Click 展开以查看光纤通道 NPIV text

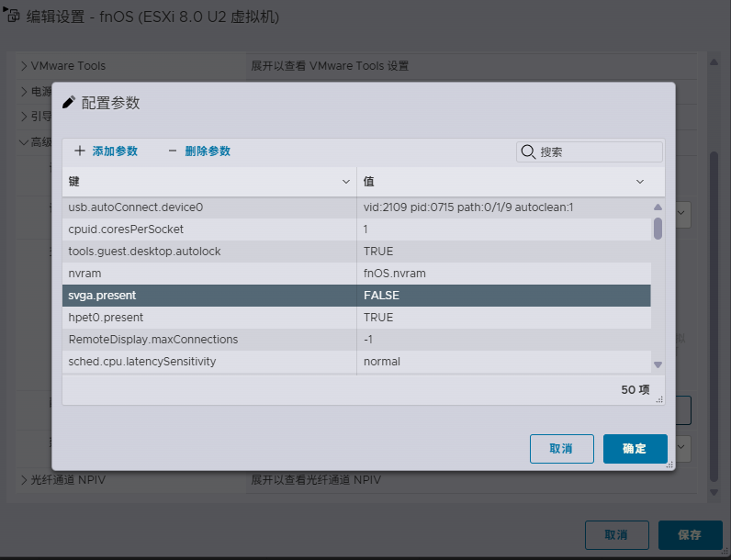click(x=316, y=480)
